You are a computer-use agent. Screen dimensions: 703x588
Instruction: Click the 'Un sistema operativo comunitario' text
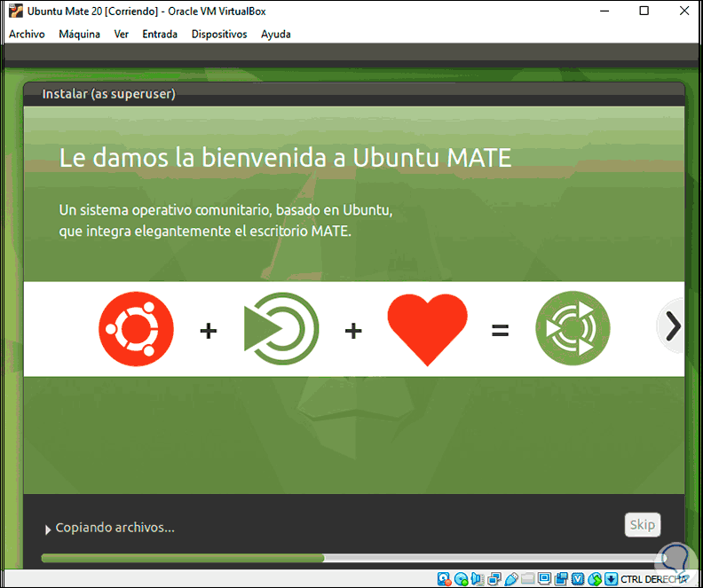coord(226,210)
